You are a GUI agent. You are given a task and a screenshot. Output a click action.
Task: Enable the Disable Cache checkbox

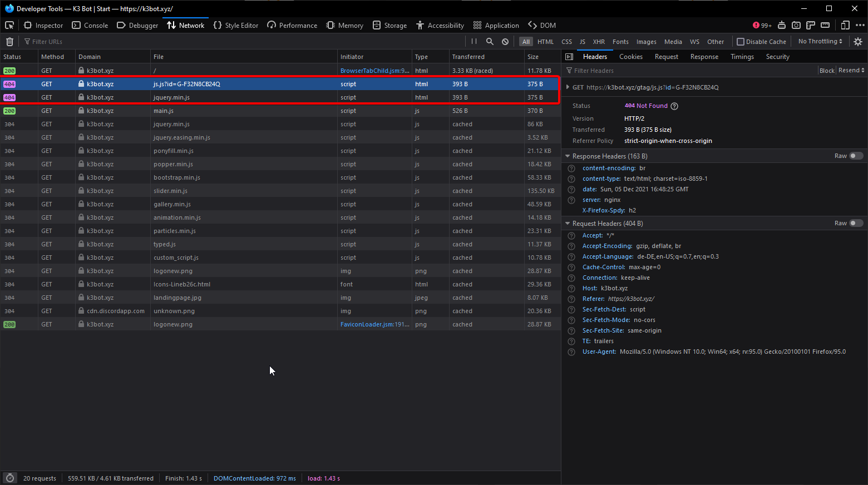click(x=741, y=42)
